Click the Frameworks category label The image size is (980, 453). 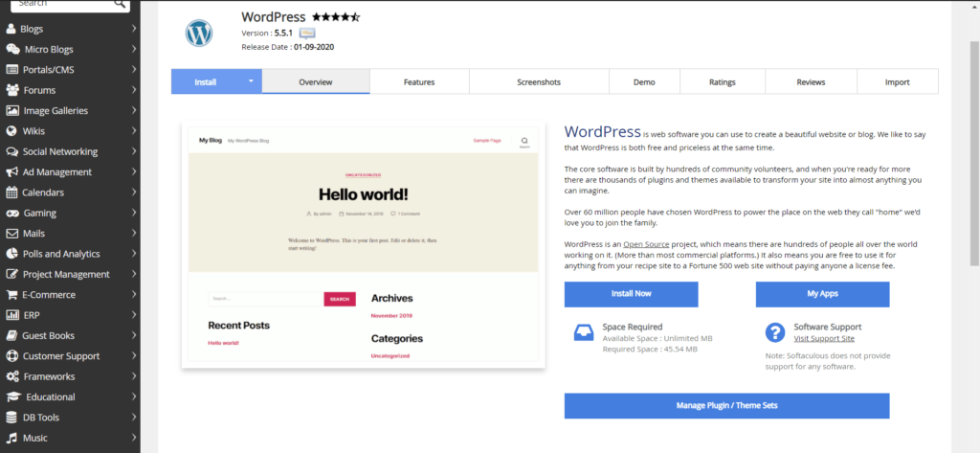click(50, 376)
